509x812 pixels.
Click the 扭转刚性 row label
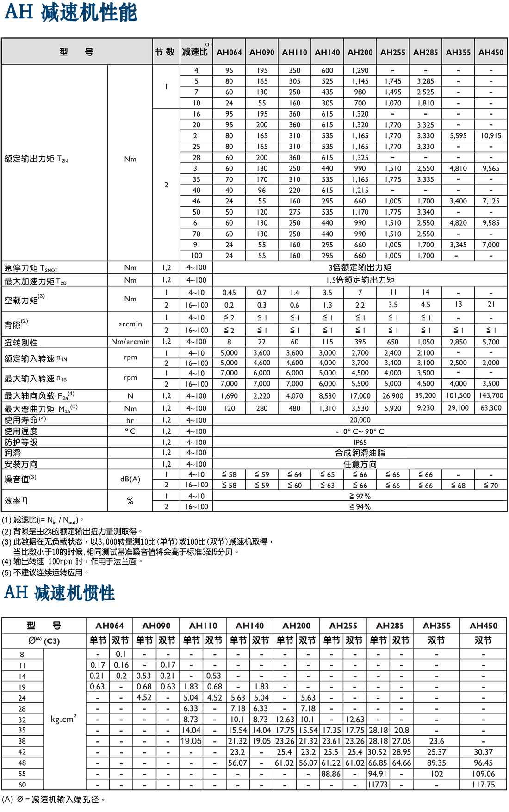[x=22, y=343]
